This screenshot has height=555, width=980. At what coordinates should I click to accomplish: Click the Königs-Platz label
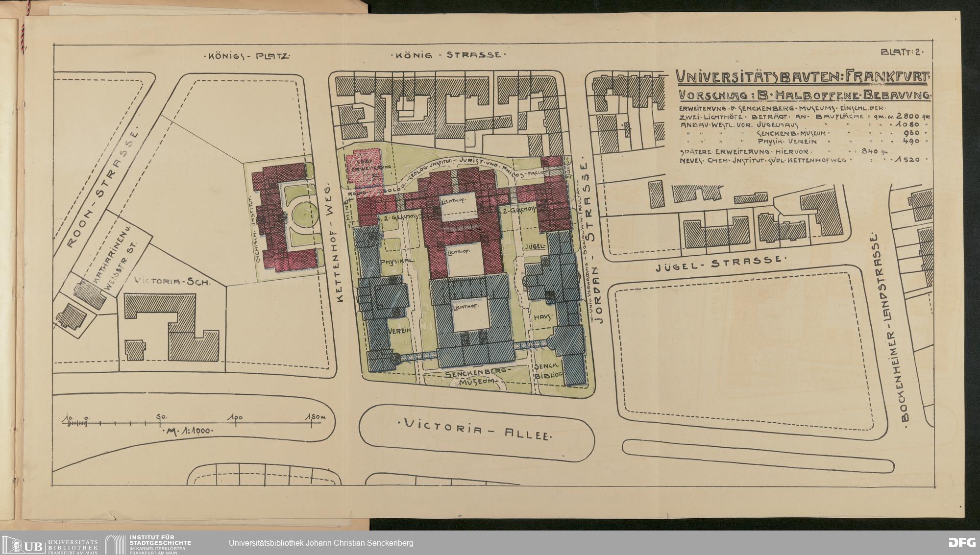click(x=246, y=56)
